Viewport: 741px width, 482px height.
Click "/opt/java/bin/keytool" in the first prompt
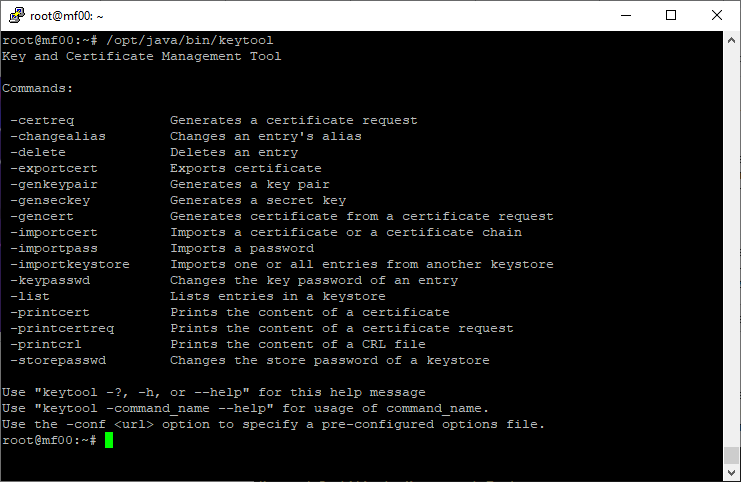[190, 41]
